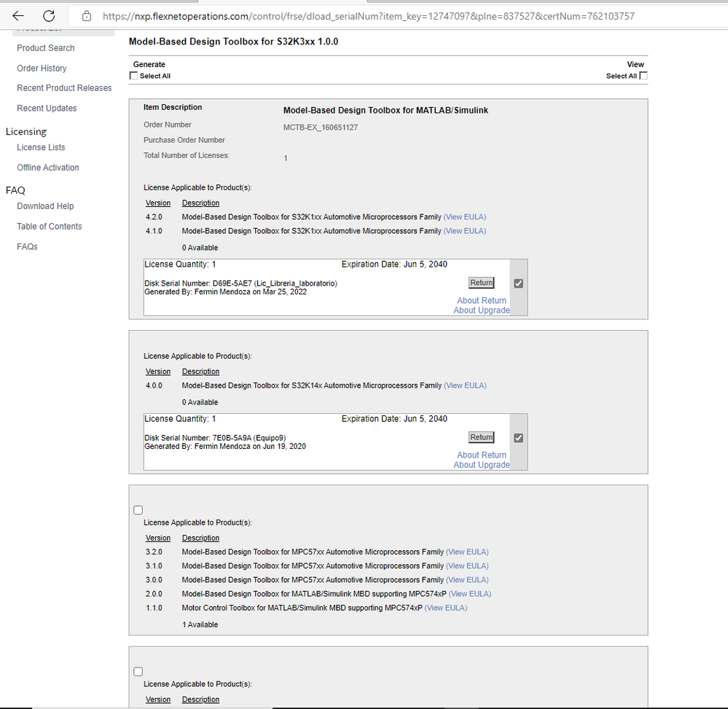Viewport: 728px width, 709px height.
Task: Open Order History in sidebar
Action: coord(42,68)
